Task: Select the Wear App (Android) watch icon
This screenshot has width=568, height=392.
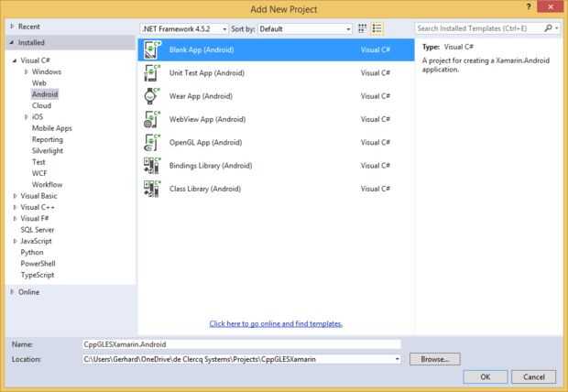Action: [x=152, y=96]
